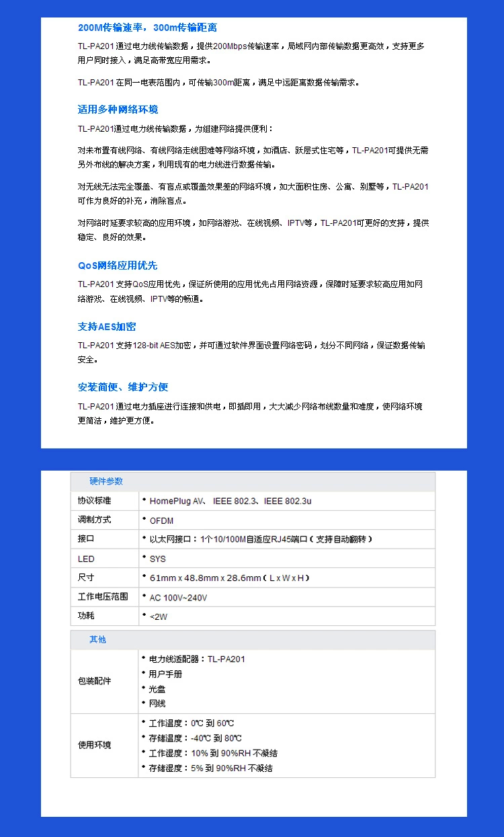Click the '支持AES加密' heading

click(x=106, y=327)
